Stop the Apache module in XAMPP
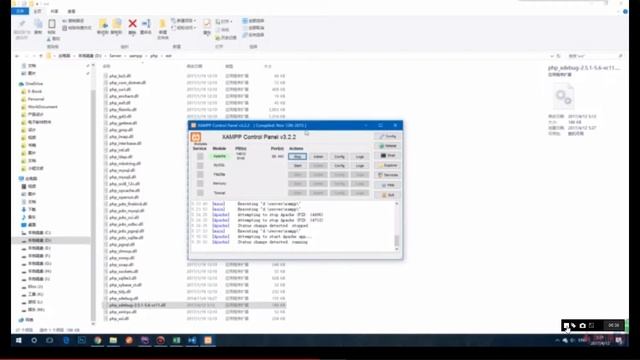This screenshot has width=640, height=360. (x=297, y=157)
